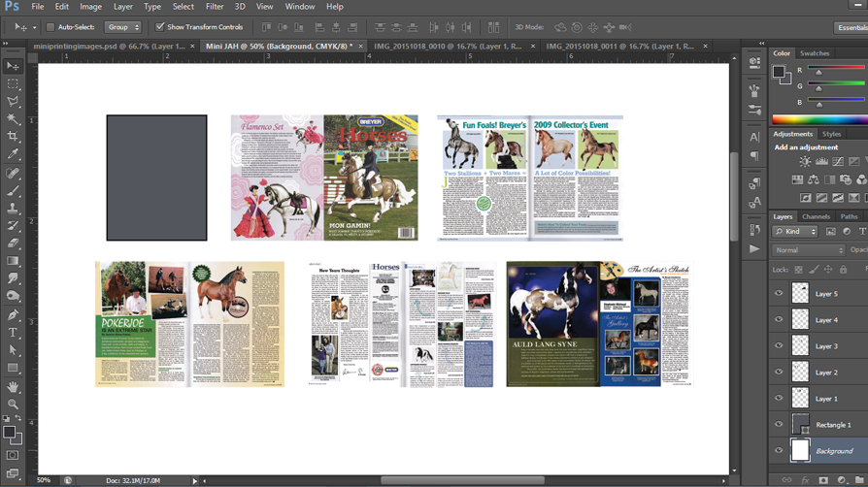
Task: Enable the Auto-Select checkbox
Action: point(50,27)
